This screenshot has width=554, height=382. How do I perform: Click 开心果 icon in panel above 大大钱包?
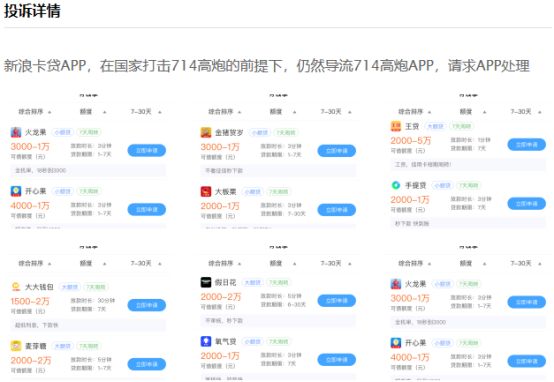point(16,191)
